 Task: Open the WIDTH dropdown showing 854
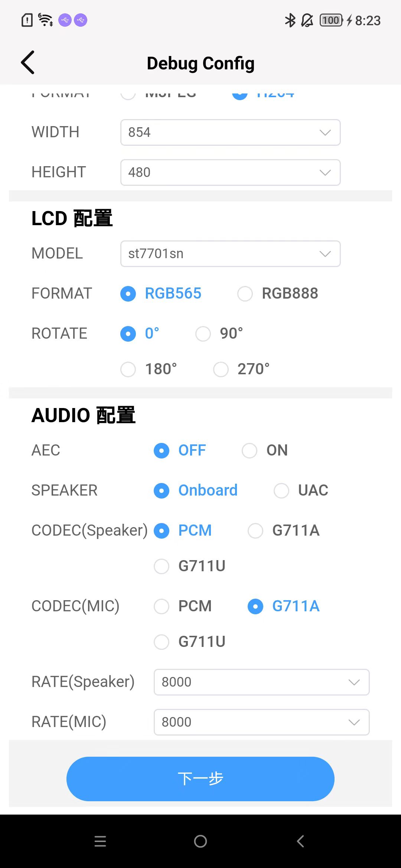point(230,132)
